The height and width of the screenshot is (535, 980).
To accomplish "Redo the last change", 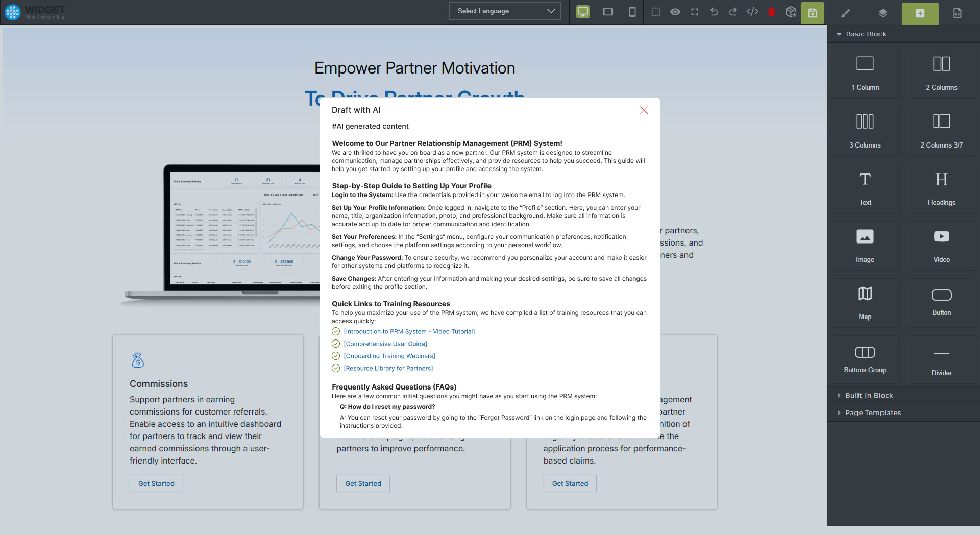I will 733,11.
